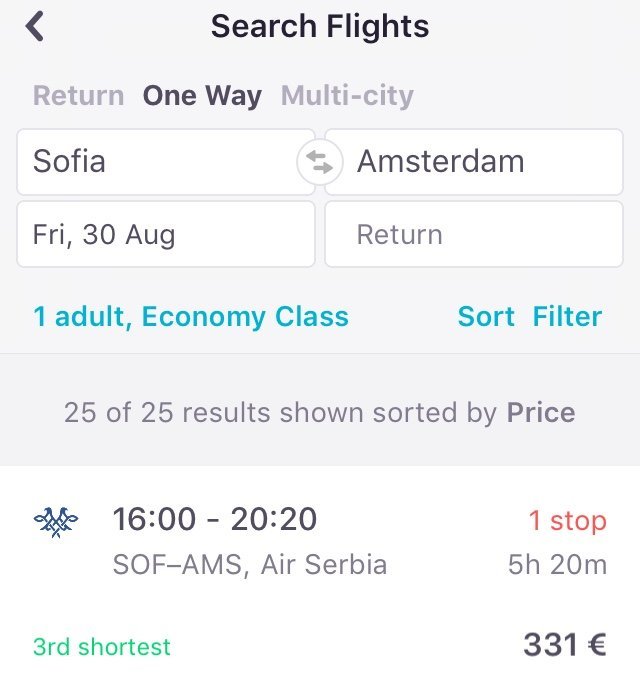The height and width of the screenshot is (685, 640).
Task: Open the Fri, 30 Aug departure date
Action: pyautogui.click(x=165, y=235)
